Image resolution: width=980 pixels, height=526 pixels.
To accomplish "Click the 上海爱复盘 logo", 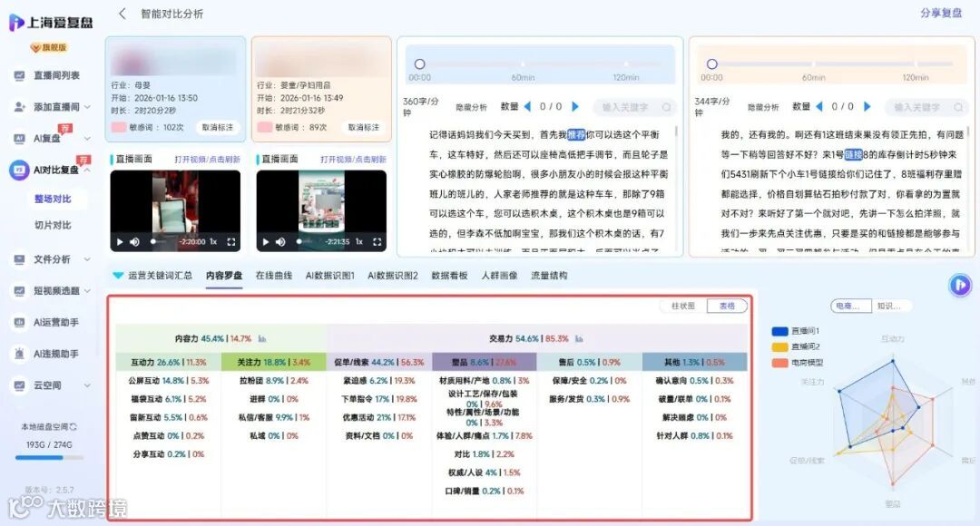I will coord(51,23).
